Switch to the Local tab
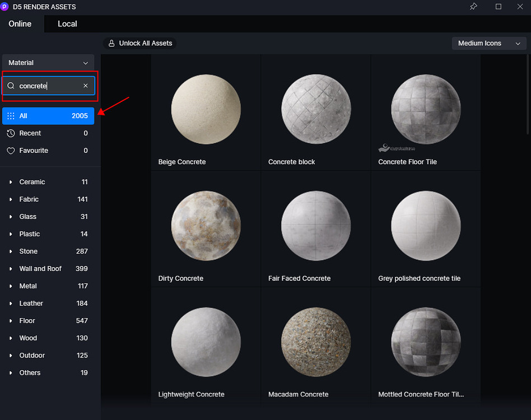 (67, 24)
